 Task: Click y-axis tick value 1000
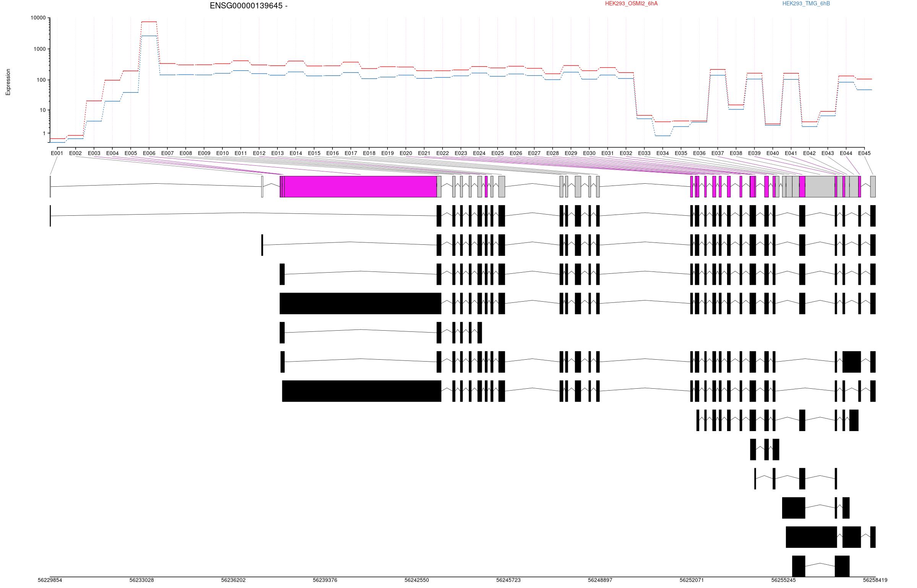point(40,49)
